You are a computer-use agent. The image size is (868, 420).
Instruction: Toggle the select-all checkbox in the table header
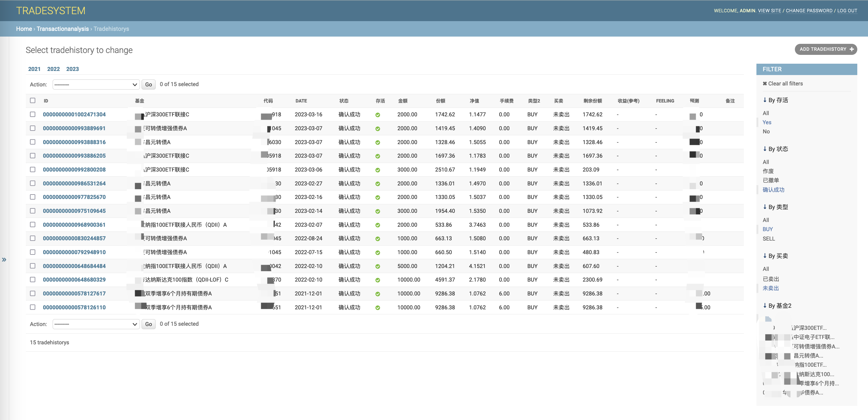[32, 101]
